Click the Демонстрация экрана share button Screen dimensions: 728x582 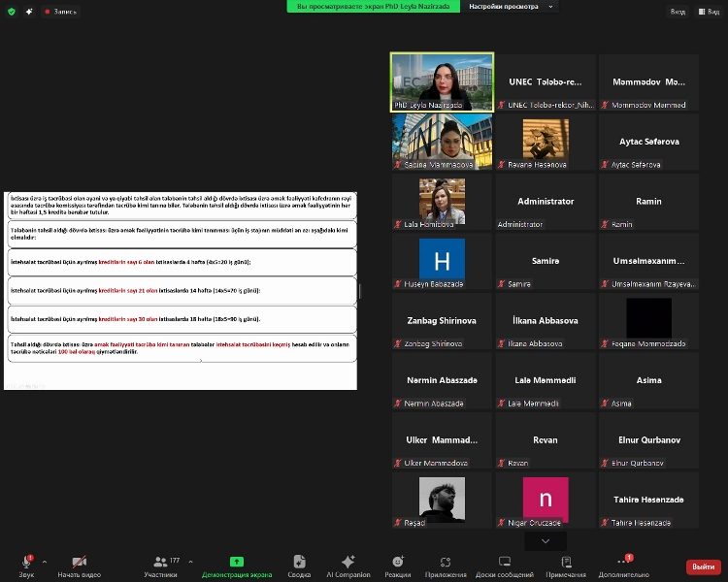pos(236,564)
